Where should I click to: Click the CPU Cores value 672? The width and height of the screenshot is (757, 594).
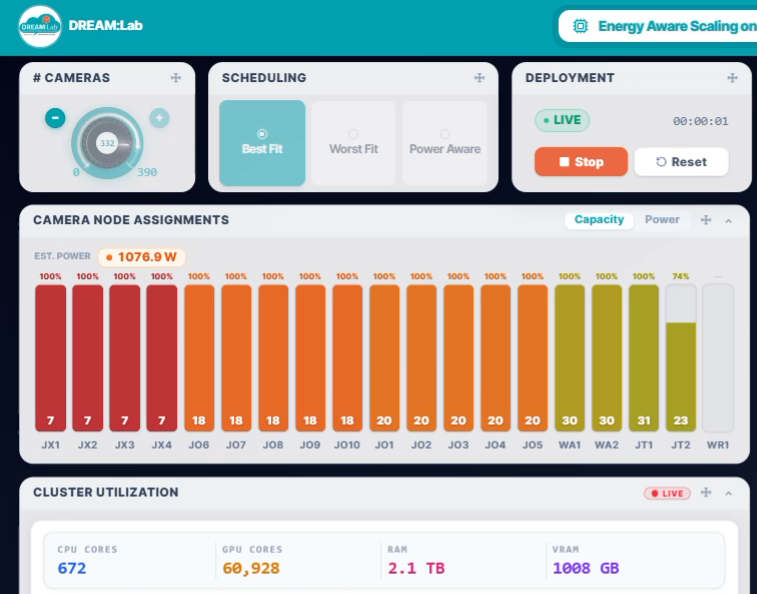(x=72, y=568)
